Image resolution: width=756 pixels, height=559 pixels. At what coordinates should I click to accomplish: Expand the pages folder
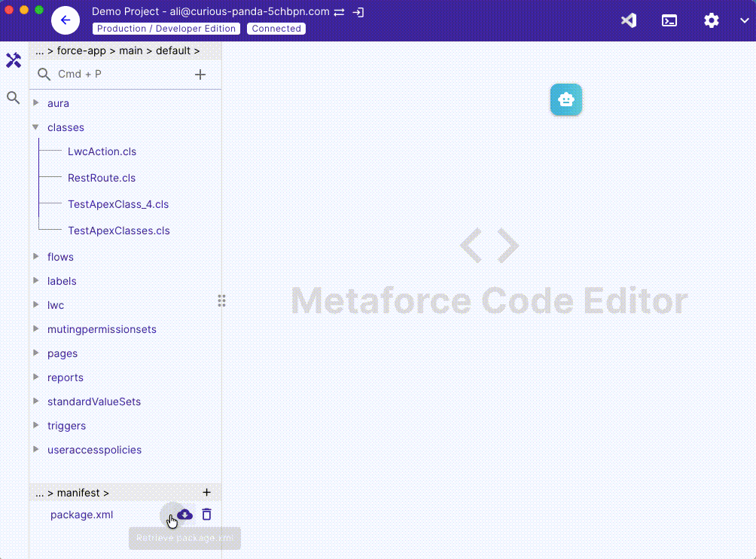[35, 353]
